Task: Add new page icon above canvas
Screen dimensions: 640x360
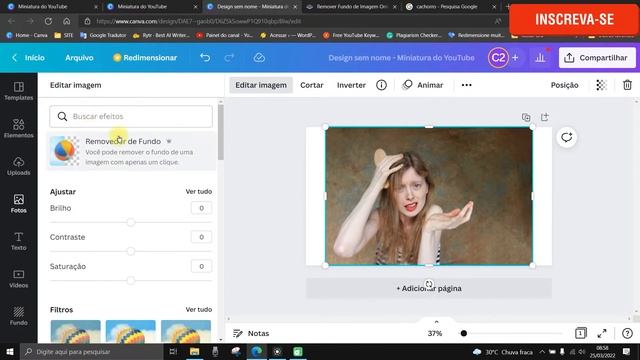Action: pos(544,117)
